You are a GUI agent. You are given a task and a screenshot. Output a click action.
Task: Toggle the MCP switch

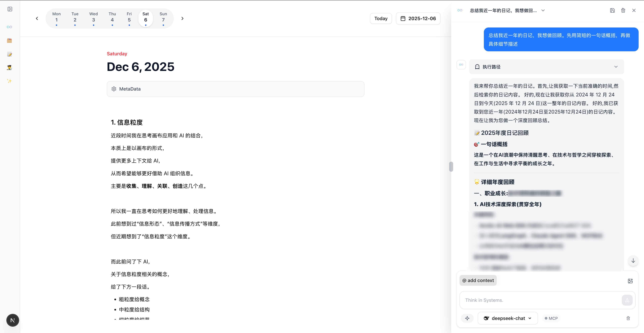tap(551, 318)
